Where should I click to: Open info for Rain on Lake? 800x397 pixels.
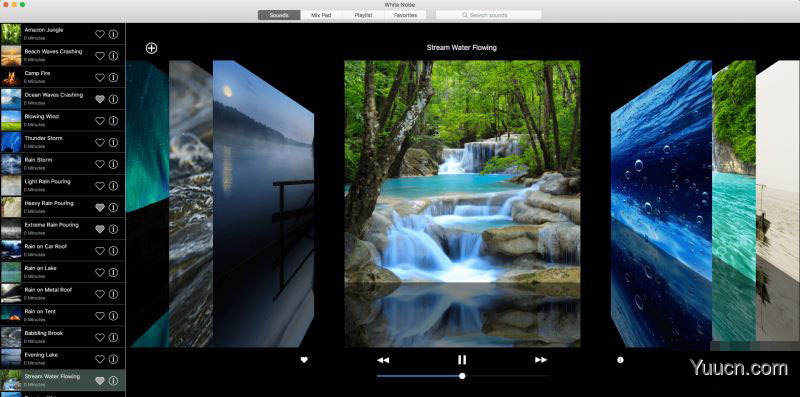(x=113, y=272)
